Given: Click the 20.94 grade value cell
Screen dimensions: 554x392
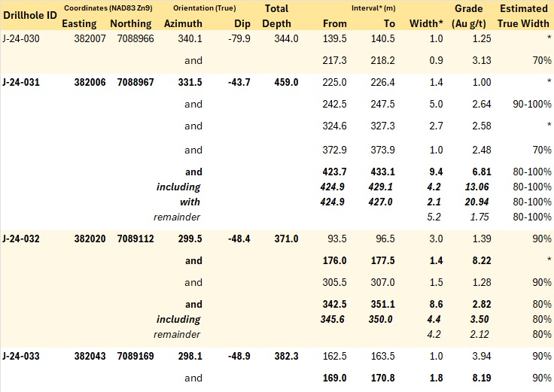Looking at the screenshot, I should tap(476, 202).
